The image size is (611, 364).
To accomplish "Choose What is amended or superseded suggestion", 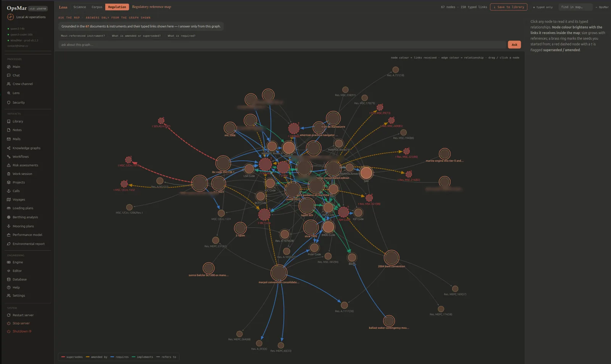I will click(136, 36).
